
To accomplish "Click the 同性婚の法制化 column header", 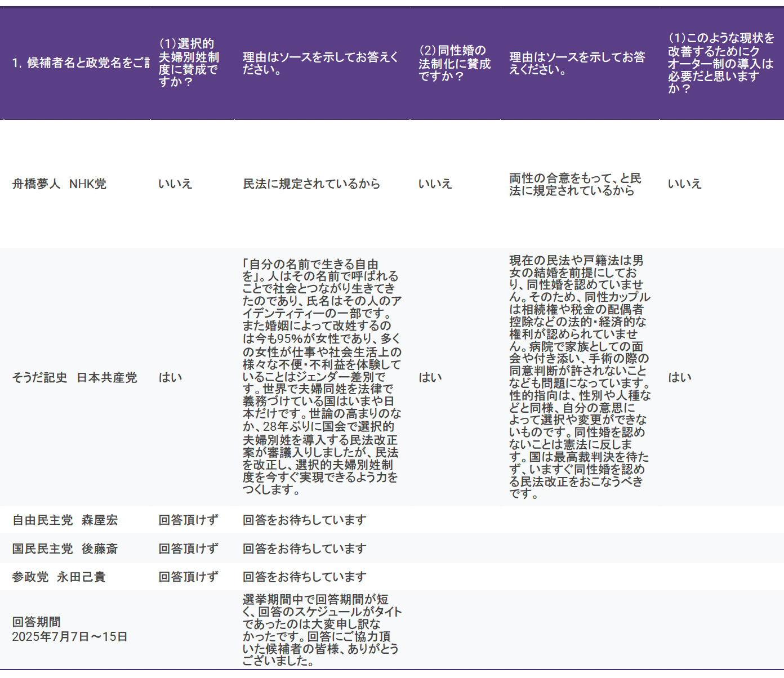I will [x=454, y=63].
